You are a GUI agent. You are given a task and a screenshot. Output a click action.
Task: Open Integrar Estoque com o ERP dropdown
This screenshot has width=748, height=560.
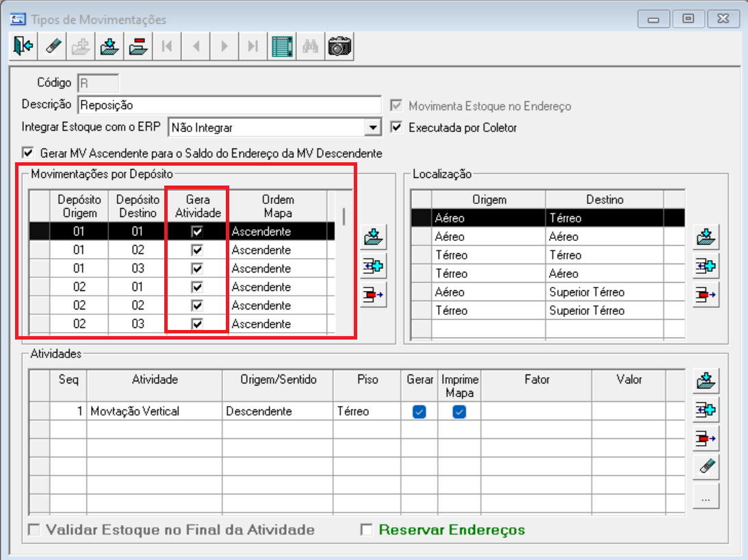point(372,127)
